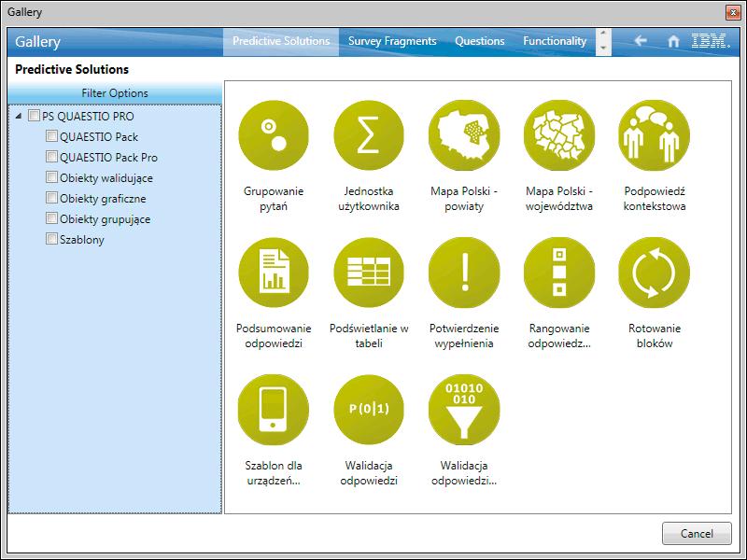Switch to the Predictive Solutions tab
This screenshot has width=747, height=560.
click(x=281, y=41)
